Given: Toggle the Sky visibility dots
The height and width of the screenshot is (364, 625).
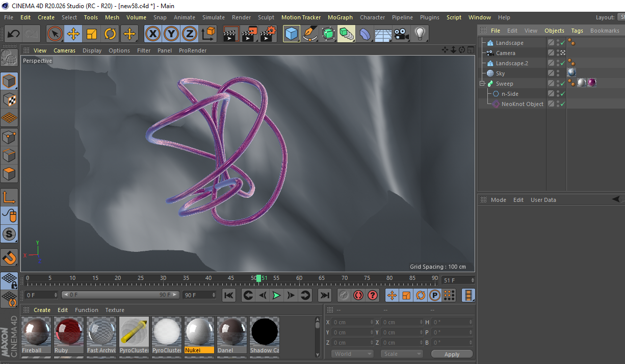Looking at the screenshot, I should (x=558, y=73).
